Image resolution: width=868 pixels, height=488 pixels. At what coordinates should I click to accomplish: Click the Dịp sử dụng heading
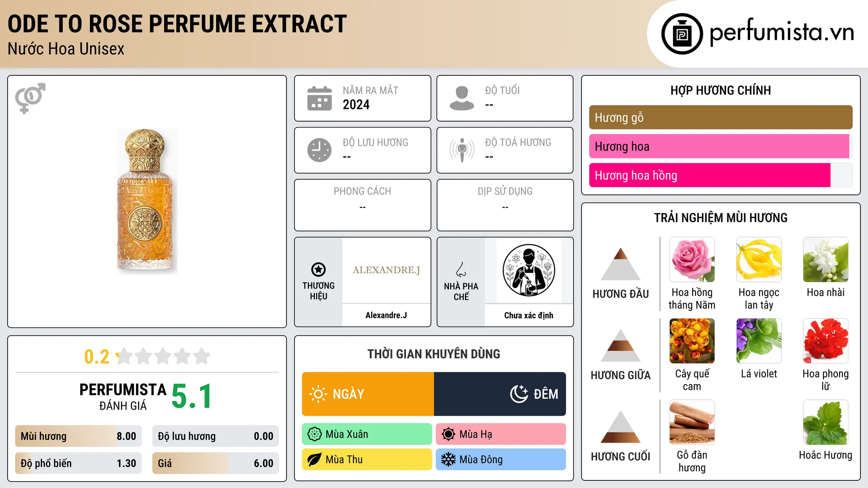(x=505, y=191)
